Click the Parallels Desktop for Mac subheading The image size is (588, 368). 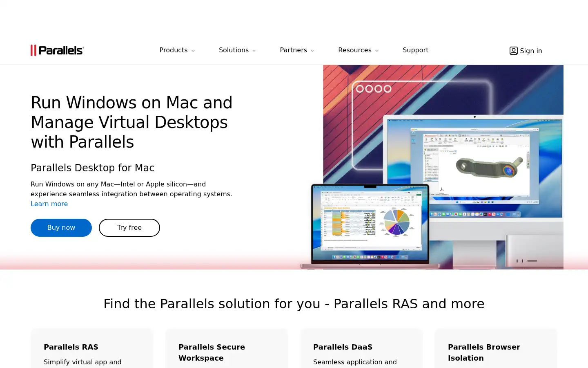tap(93, 168)
